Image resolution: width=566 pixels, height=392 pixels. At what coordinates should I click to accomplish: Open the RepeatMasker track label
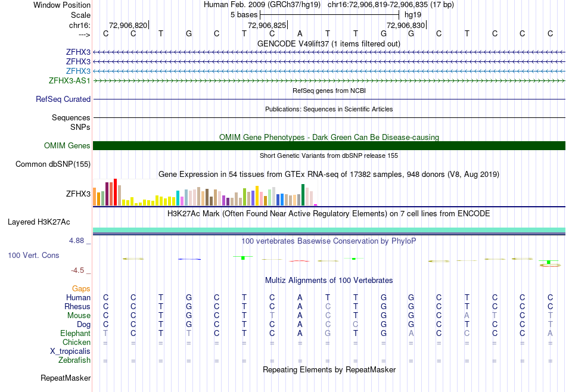pyautogui.click(x=66, y=378)
